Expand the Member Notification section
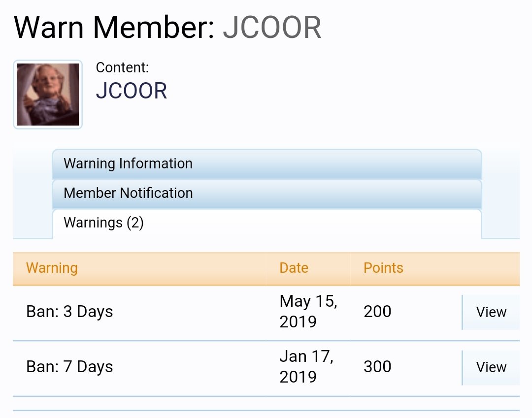This screenshot has height=418, width=532. click(x=266, y=193)
